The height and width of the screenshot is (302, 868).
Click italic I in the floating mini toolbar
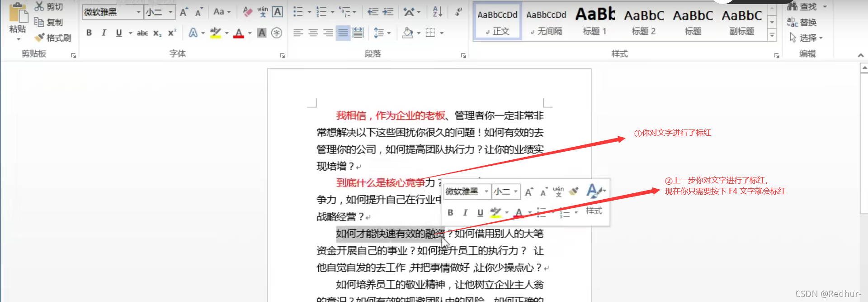click(x=465, y=212)
